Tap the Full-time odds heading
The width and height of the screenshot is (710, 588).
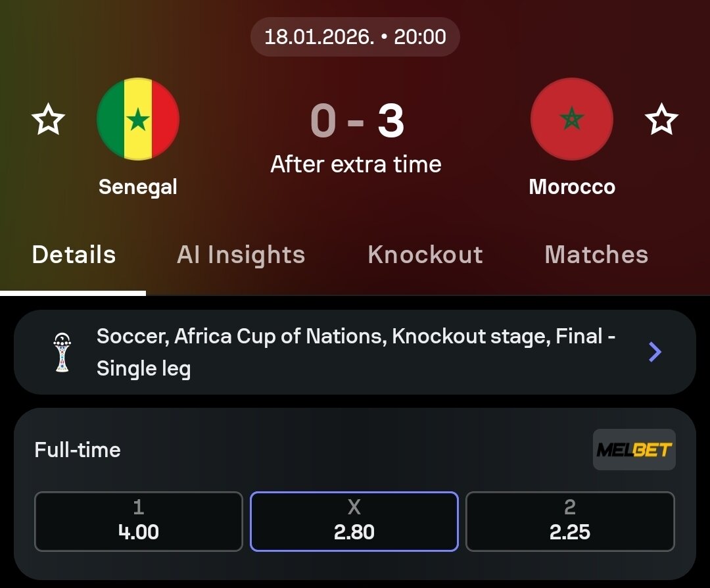tap(78, 450)
